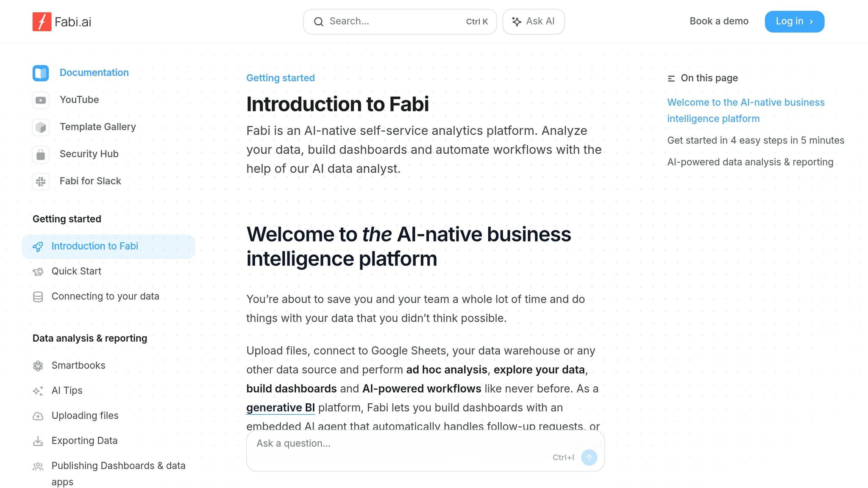Jump to Get started in 4 easy steps
Screen dimensions: 868x488
(x=756, y=141)
